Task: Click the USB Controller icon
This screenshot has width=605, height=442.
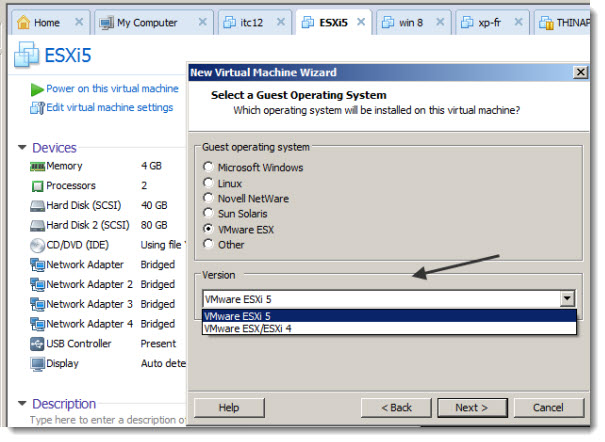Action: (37, 344)
